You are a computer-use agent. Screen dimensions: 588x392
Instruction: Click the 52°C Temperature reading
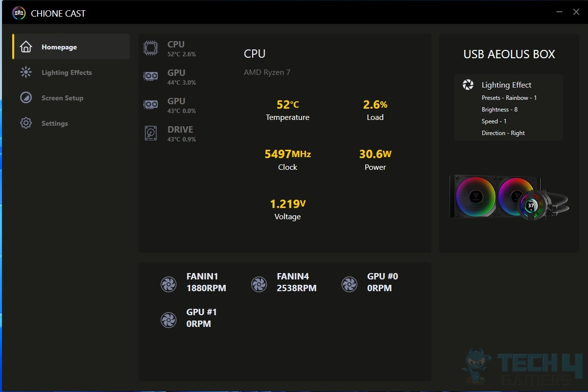pos(287,110)
